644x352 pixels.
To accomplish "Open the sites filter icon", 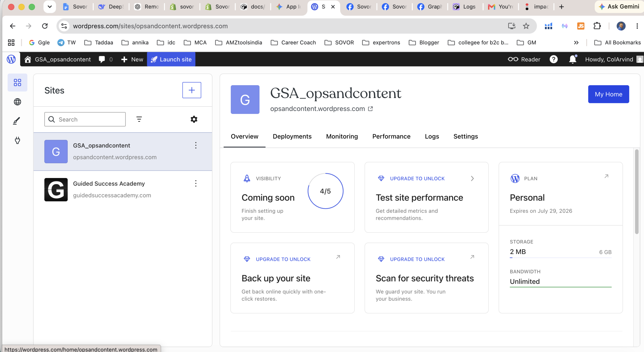I will 139,119.
